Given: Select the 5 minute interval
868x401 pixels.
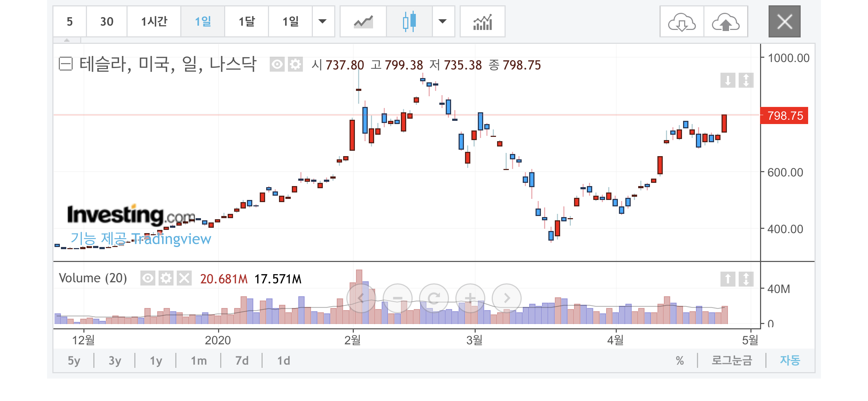Looking at the screenshot, I should (69, 21).
